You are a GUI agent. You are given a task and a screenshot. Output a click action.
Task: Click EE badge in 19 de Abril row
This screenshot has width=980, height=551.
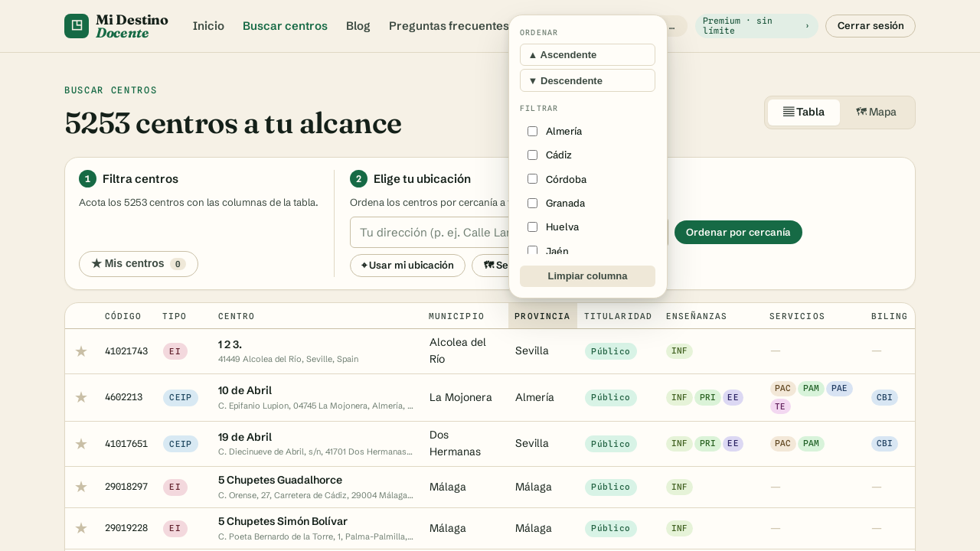[733, 444]
